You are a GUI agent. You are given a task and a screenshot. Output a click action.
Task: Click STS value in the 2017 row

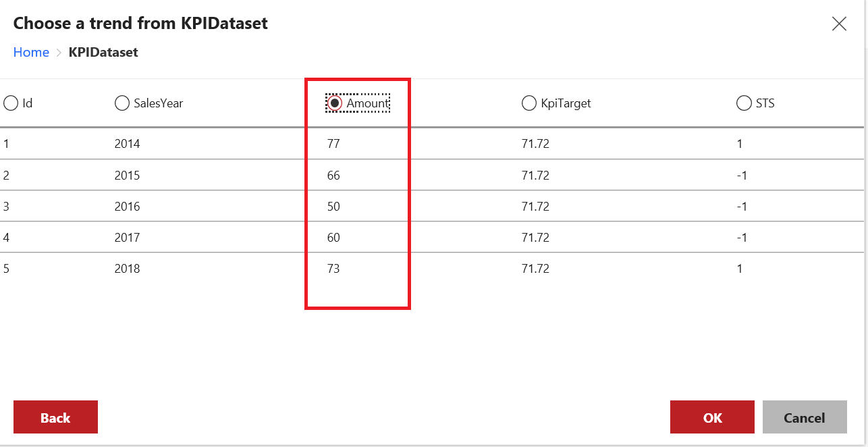pyautogui.click(x=742, y=238)
